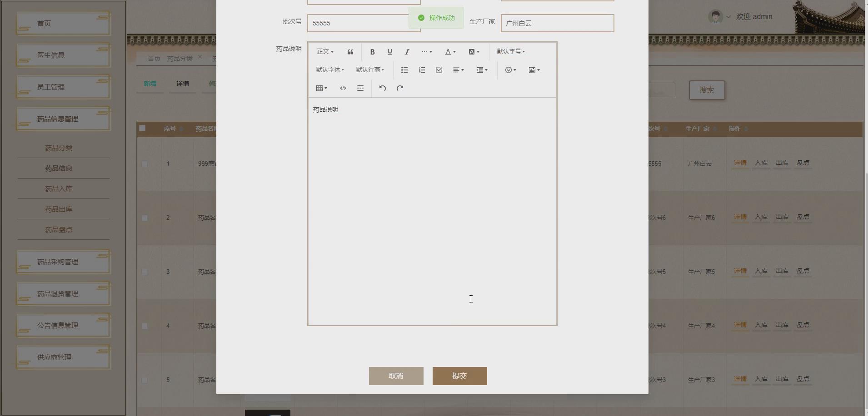Open the code view in the editor

(343, 88)
